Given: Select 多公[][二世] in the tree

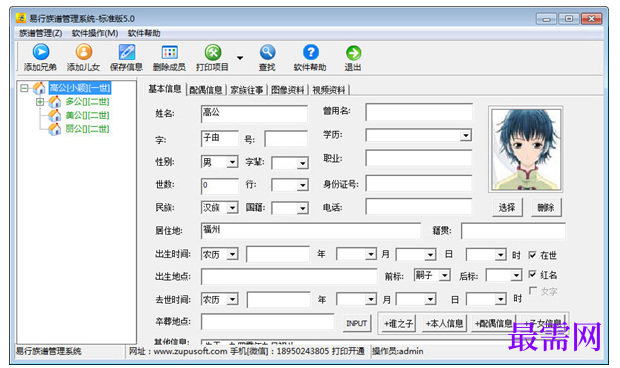Looking at the screenshot, I should pyautogui.click(x=87, y=102).
